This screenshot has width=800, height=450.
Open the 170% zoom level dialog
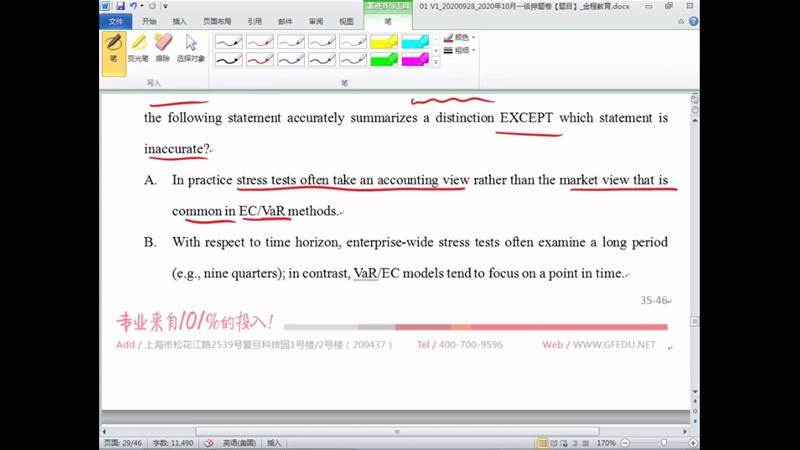(606, 443)
